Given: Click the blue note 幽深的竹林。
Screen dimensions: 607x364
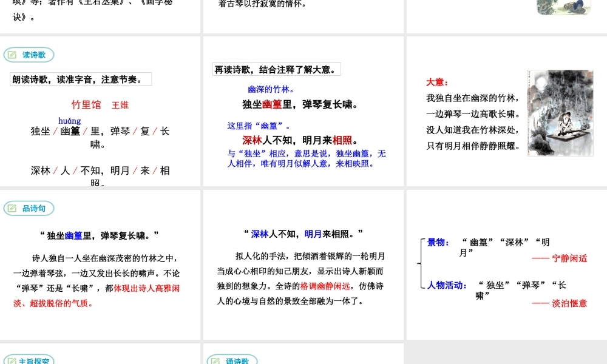Looking at the screenshot, I should (271, 89).
